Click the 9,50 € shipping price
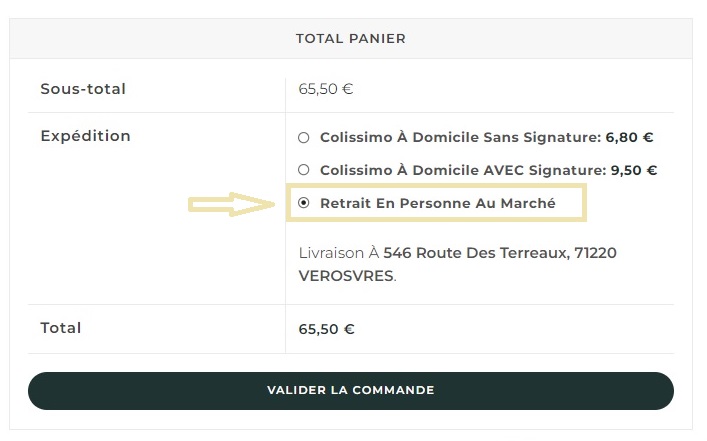Viewport: 707px width, 441px height. (633, 170)
